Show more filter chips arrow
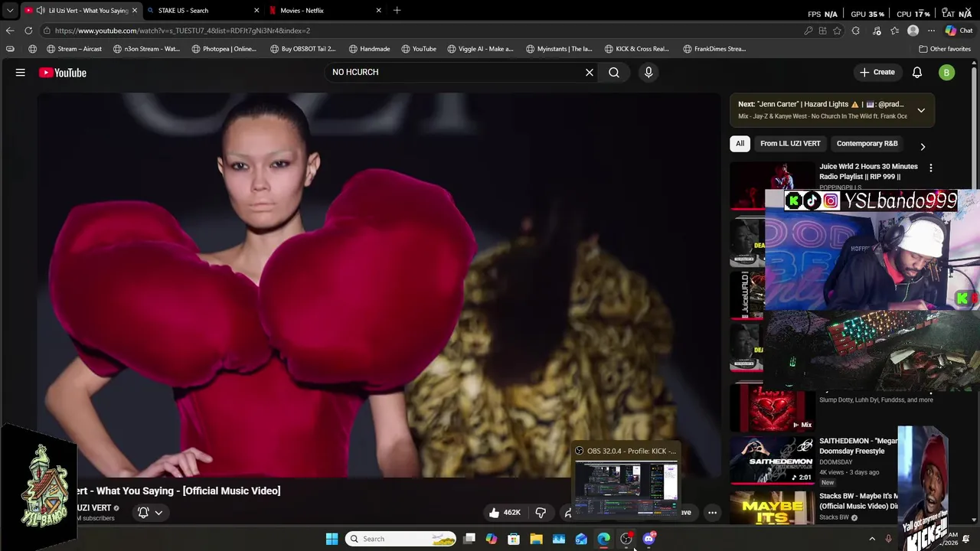The image size is (980, 551). (x=923, y=146)
